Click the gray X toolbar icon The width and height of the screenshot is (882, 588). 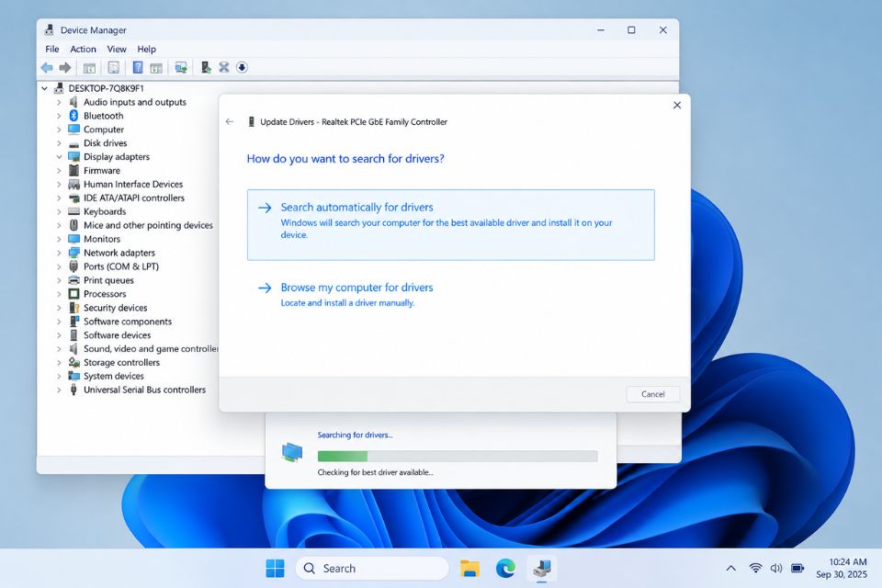click(x=224, y=67)
